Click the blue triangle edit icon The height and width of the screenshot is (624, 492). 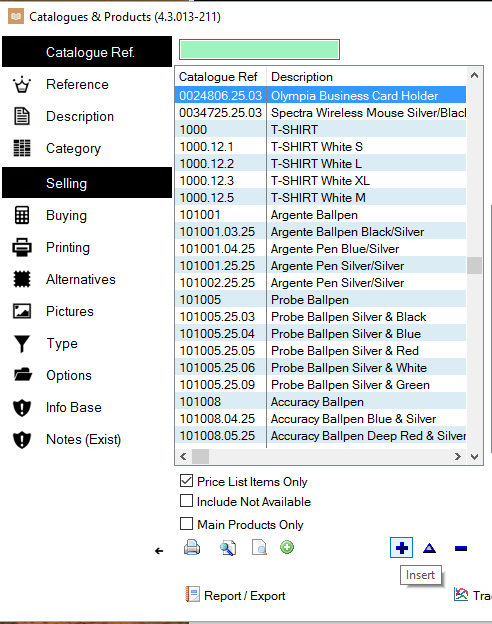tap(430, 548)
